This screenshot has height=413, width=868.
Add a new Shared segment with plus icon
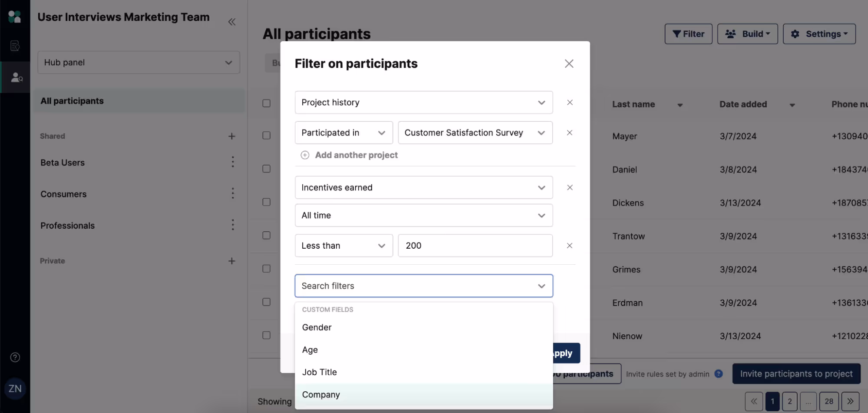click(232, 136)
